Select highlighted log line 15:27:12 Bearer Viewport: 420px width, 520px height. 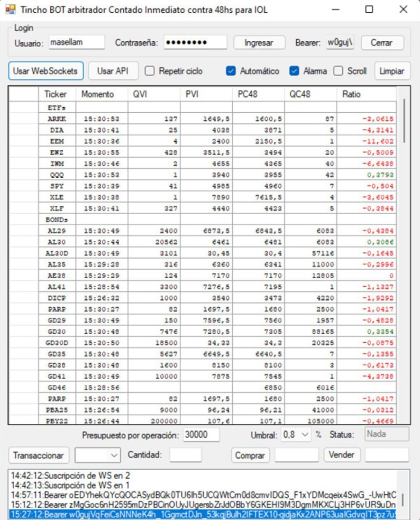click(203, 514)
